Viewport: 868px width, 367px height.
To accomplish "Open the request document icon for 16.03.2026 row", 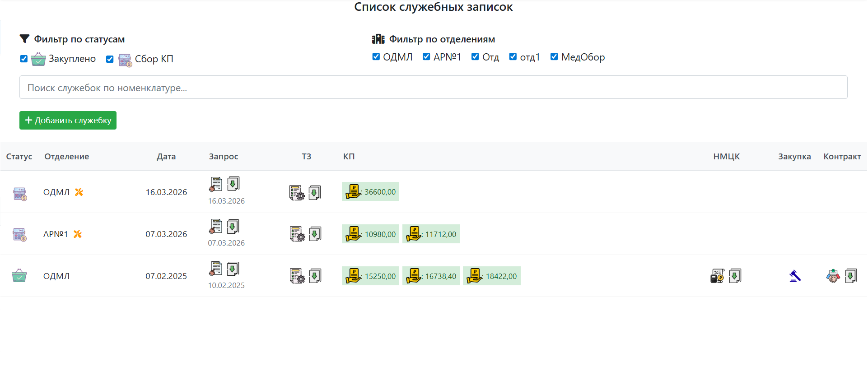I will click(216, 184).
